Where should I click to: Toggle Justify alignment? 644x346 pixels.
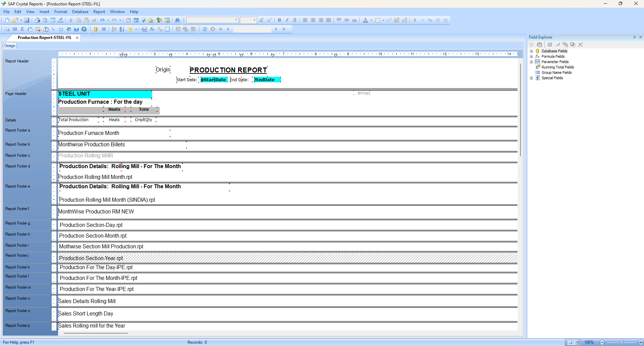[x=329, y=20]
